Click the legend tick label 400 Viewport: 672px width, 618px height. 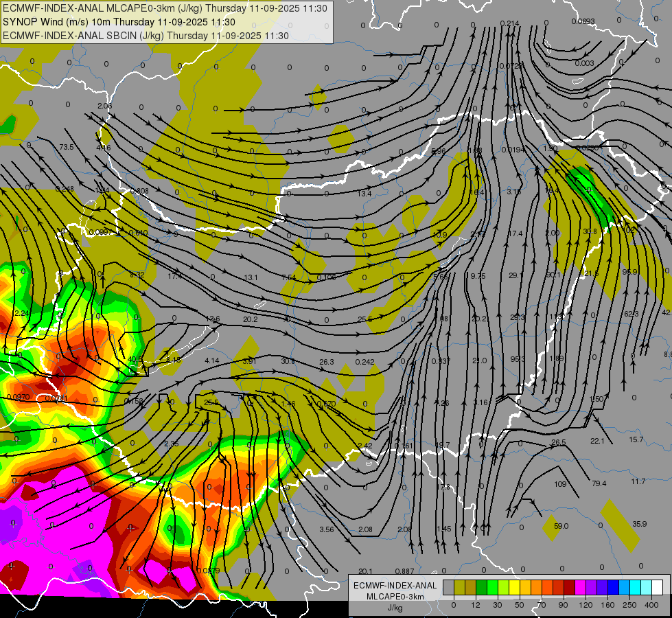click(x=651, y=605)
